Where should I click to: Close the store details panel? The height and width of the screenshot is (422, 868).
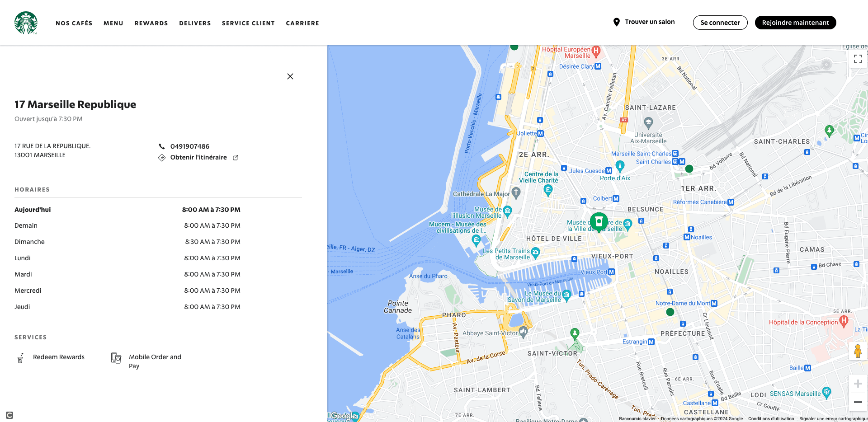(x=290, y=76)
